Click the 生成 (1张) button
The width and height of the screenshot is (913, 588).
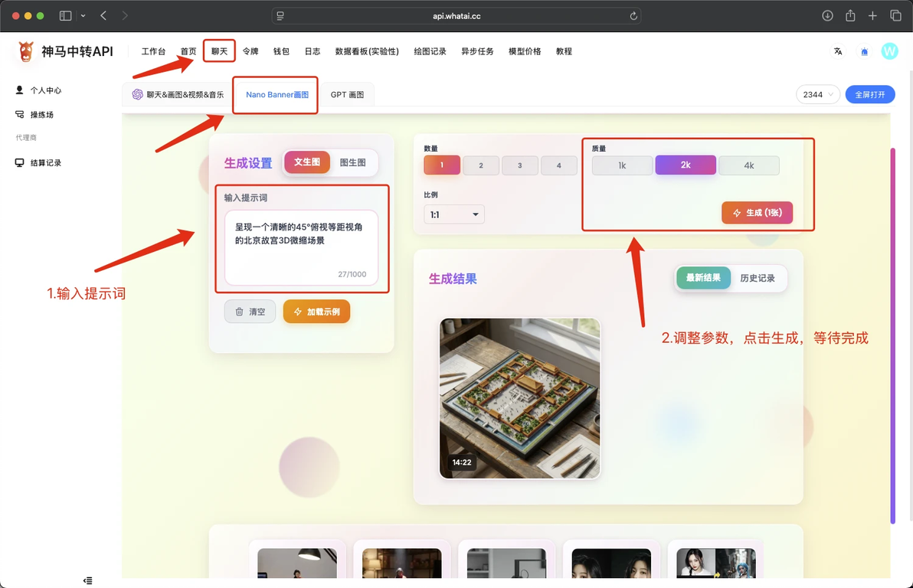coord(757,213)
